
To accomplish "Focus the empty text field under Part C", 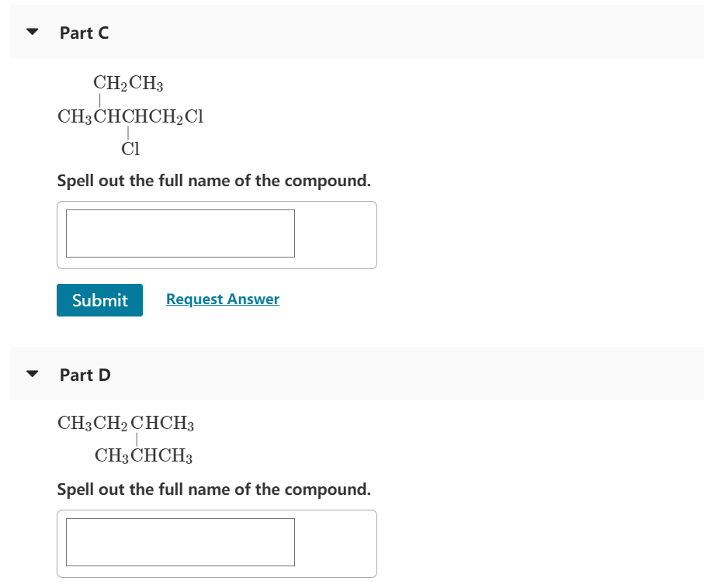I will click(x=180, y=233).
